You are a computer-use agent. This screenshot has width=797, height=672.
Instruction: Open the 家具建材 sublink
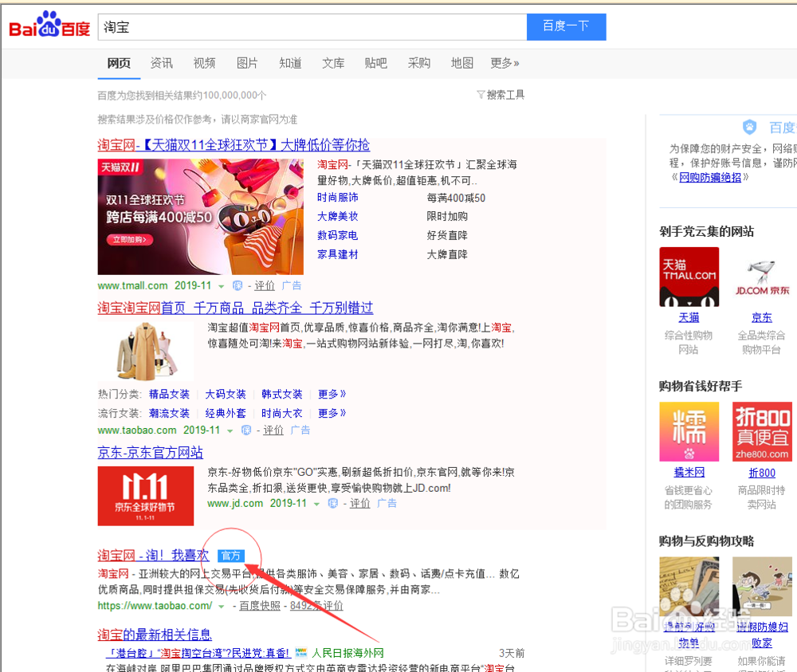(337, 253)
